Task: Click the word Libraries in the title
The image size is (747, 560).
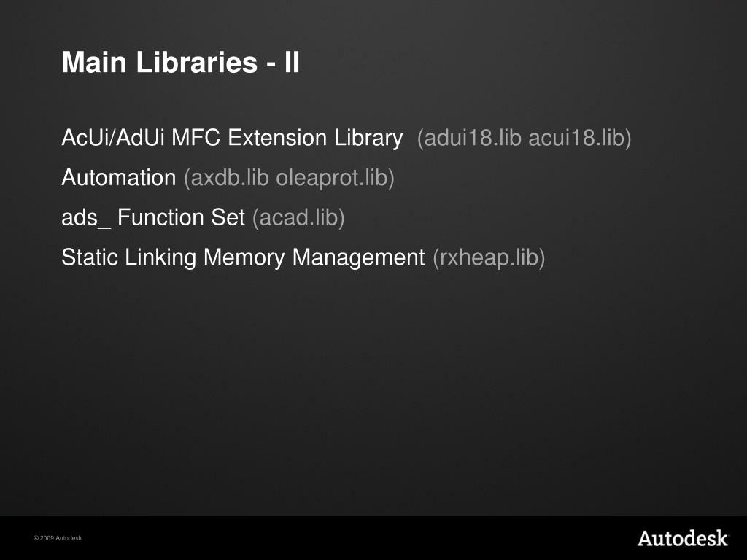Action: 197,62
